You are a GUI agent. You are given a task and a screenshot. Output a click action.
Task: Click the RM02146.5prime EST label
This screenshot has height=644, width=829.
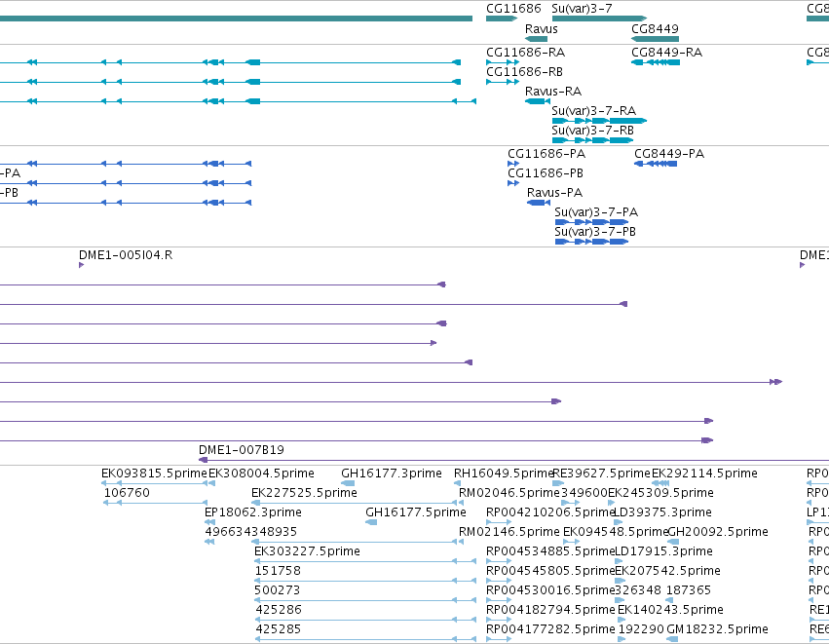(x=509, y=532)
